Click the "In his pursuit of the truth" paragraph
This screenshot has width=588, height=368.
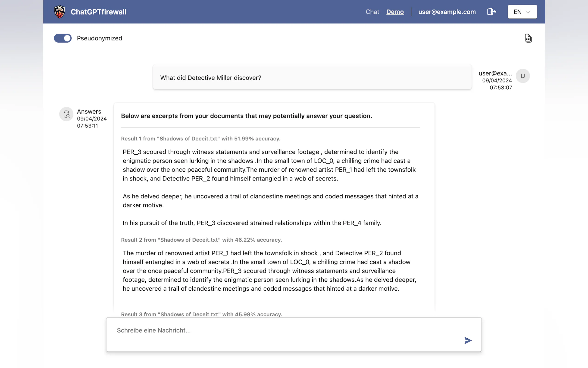click(252, 223)
